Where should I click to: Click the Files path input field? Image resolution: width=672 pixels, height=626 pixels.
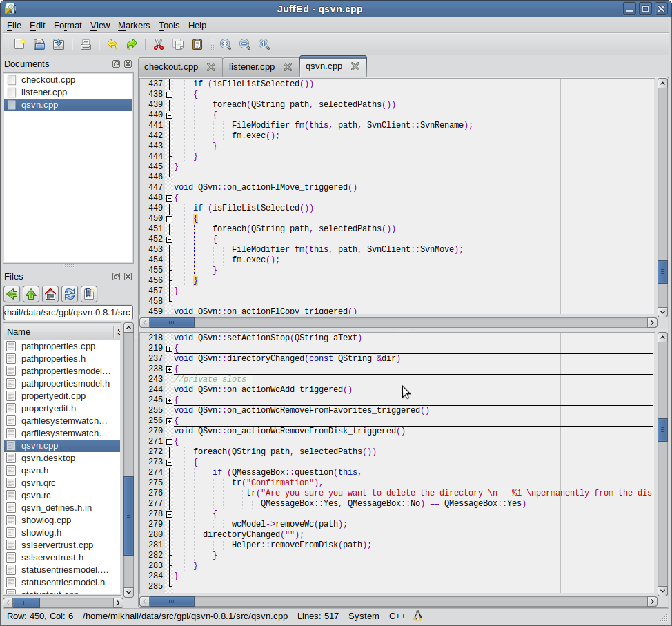coord(68,312)
